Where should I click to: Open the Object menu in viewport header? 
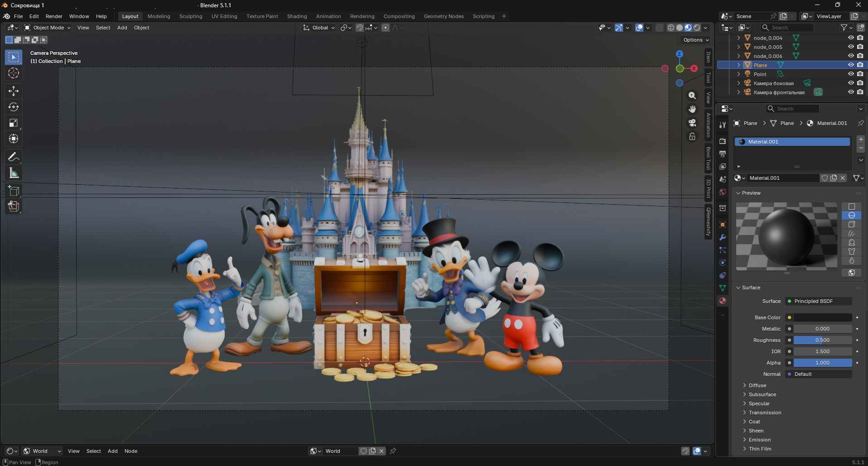pos(141,28)
